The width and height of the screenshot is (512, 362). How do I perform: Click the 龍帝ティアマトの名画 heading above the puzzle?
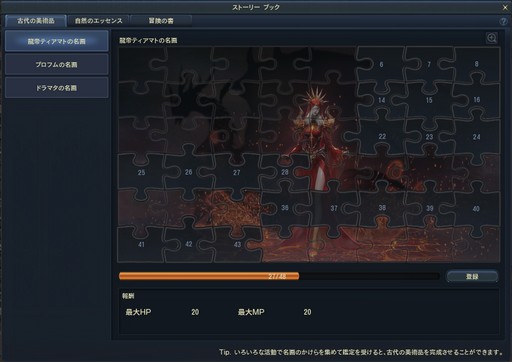(148, 40)
